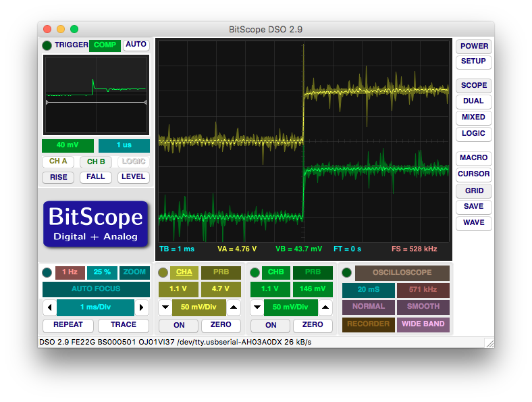Toggle trigger LEVEL mode
Image resolution: width=532 pixels, height=402 pixels.
click(x=134, y=177)
